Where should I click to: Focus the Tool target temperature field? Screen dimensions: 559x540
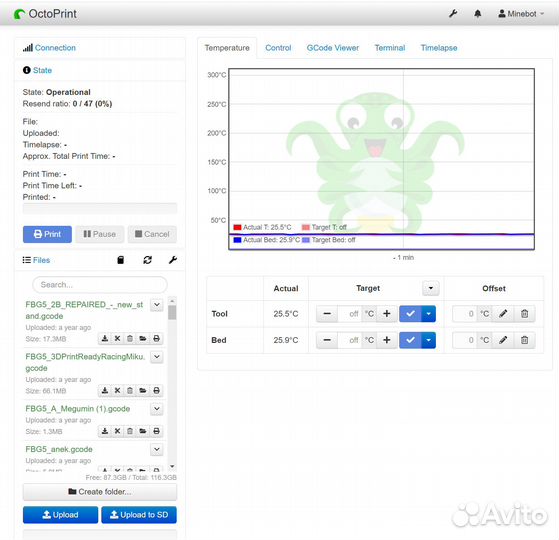[350, 314]
